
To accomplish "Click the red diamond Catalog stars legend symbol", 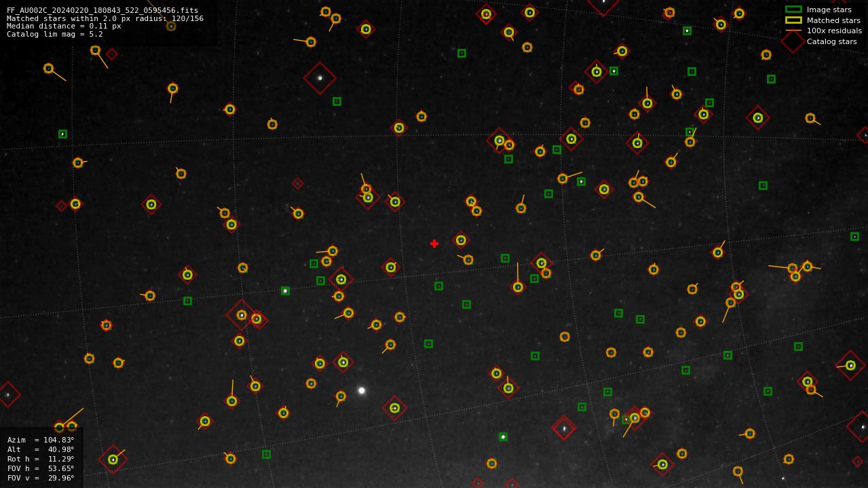I will [x=793, y=41].
